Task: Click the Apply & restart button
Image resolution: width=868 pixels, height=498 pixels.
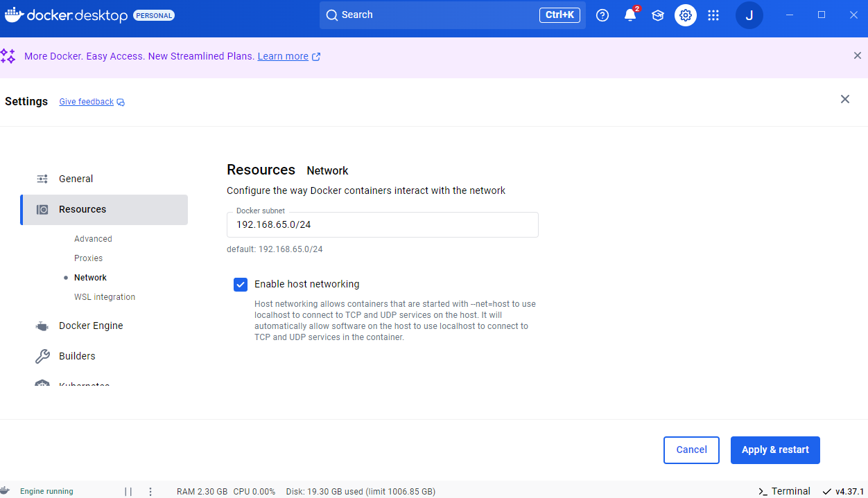Action: pyautogui.click(x=775, y=450)
